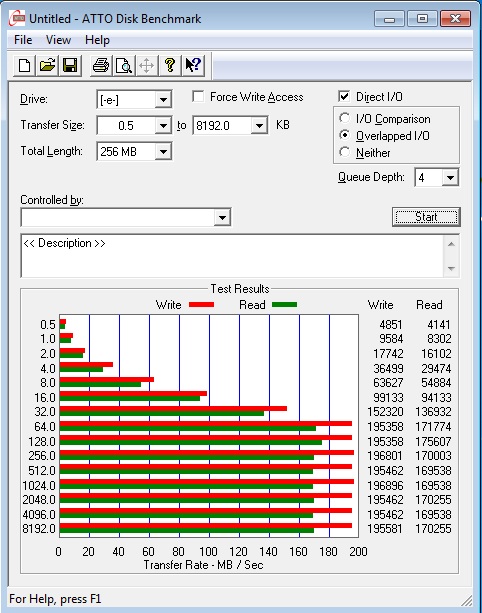Click the read value 136932
The image size is (482, 613).
(x=433, y=412)
